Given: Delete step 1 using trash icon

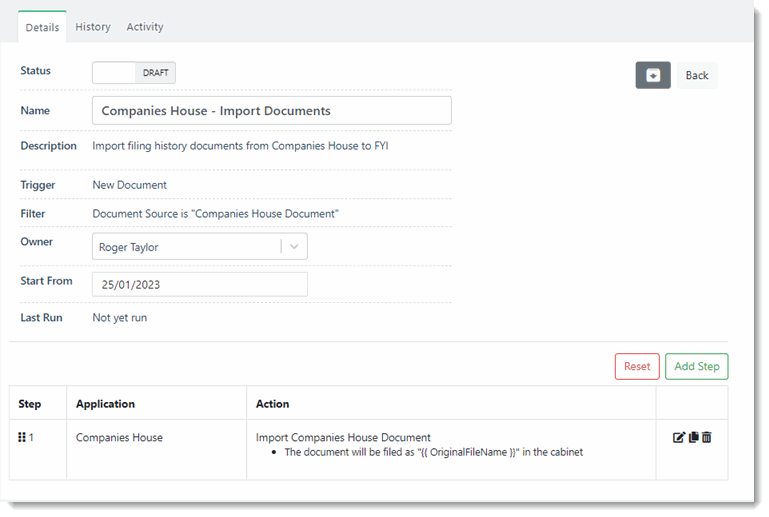Looking at the screenshot, I should (706, 437).
